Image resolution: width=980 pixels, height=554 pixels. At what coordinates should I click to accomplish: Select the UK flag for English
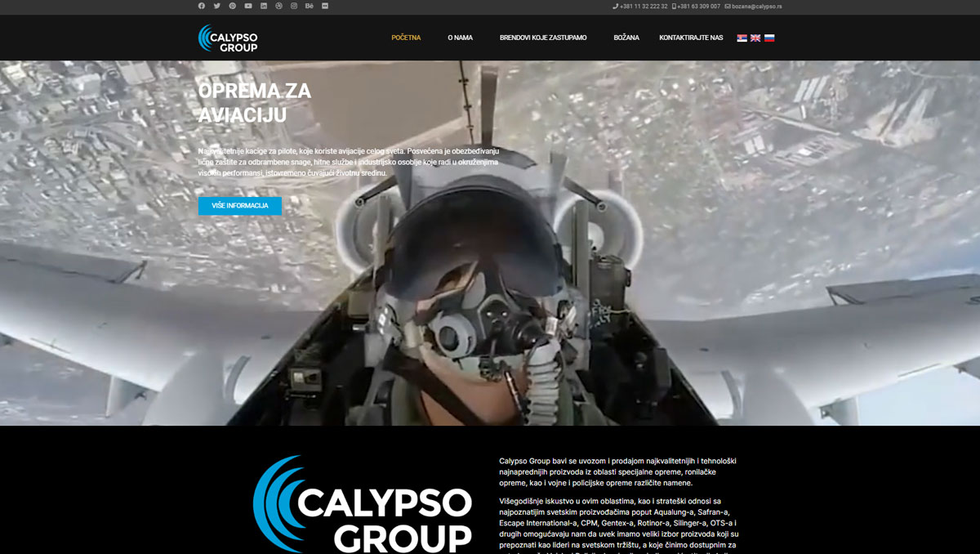pyautogui.click(x=755, y=38)
